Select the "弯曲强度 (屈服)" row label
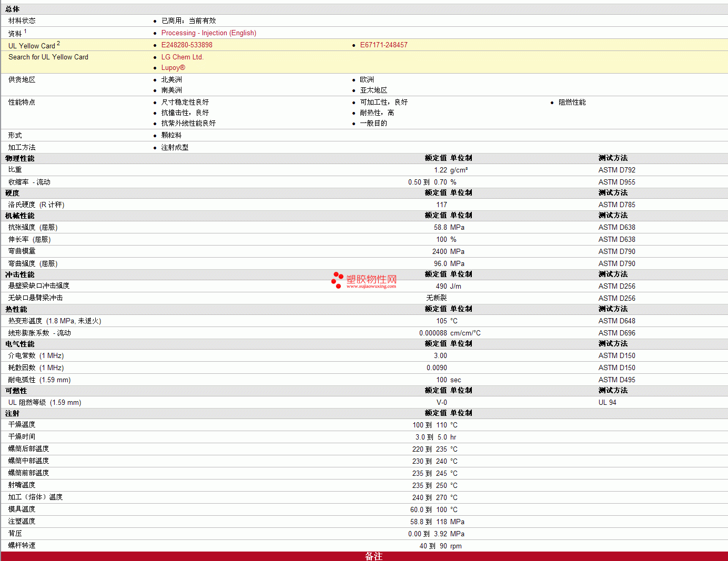This screenshot has width=728, height=561. (x=33, y=264)
